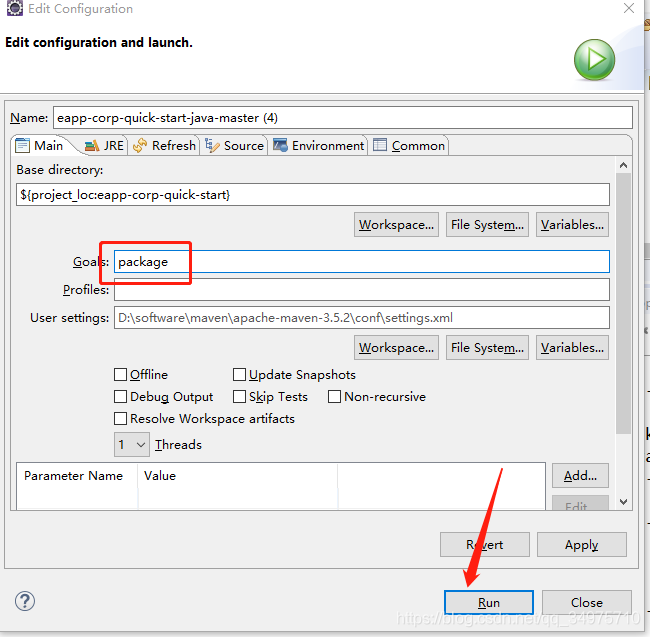The height and width of the screenshot is (637, 650).
Task: Close the Edit Configuration dialog with X
Action: click(x=628, y=8)
